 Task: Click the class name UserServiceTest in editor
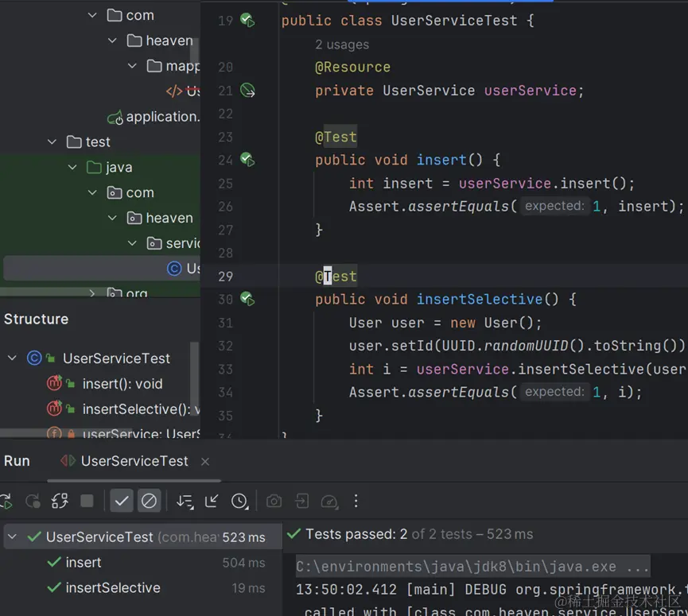453,21
